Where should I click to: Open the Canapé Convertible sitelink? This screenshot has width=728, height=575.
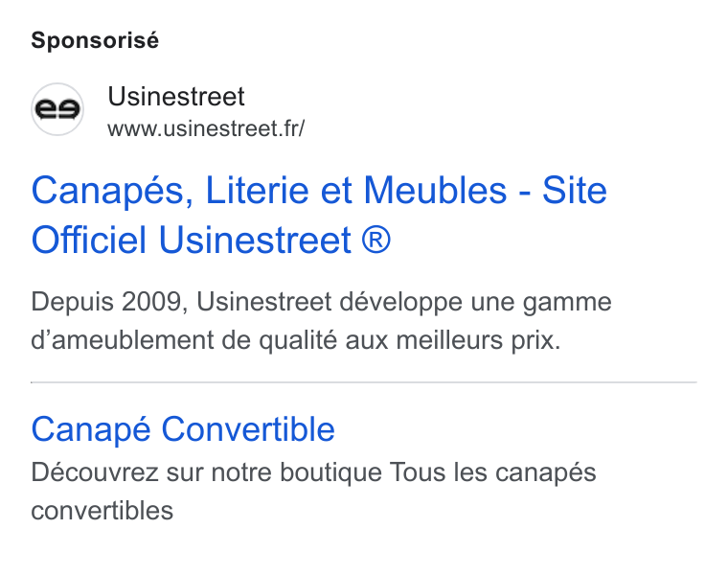[183, 429]
